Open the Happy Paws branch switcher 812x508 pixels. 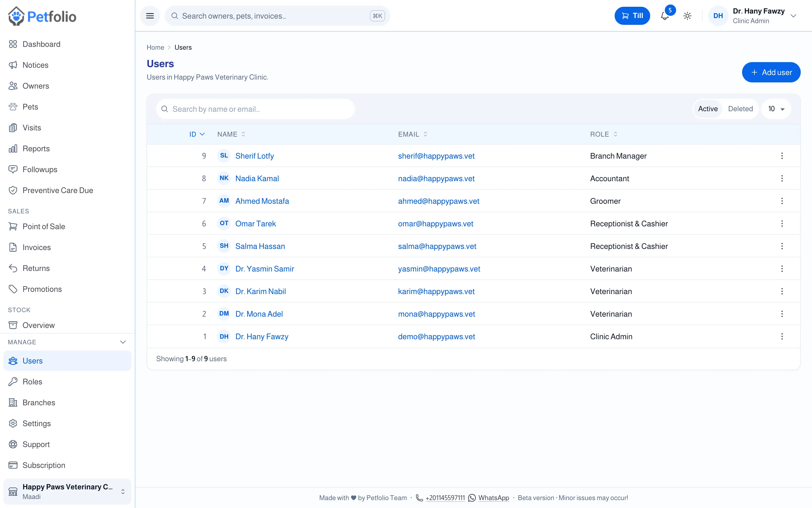67,492
